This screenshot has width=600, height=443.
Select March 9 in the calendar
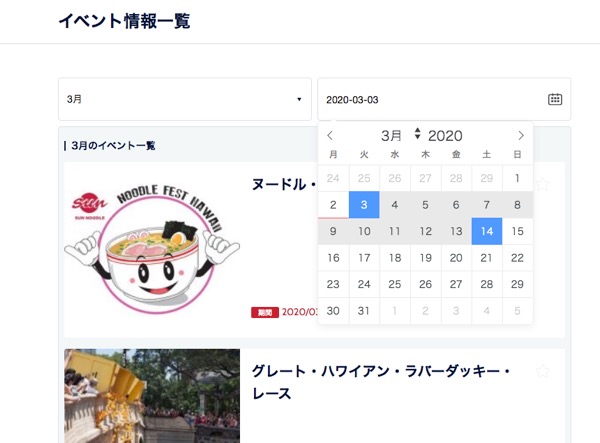point(333,231)
